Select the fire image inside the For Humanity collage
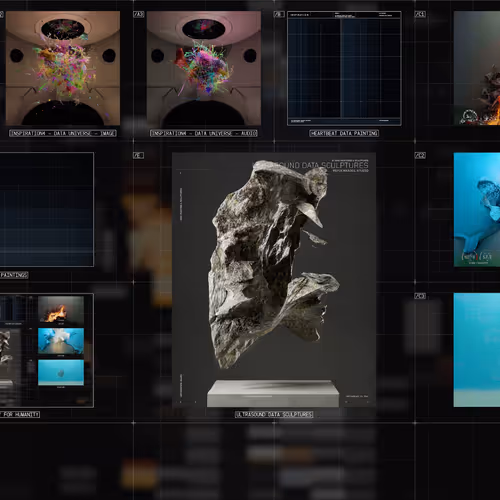The width and height of the screenshot is (500, 500). pyautogui.click(x=61, y=310)
